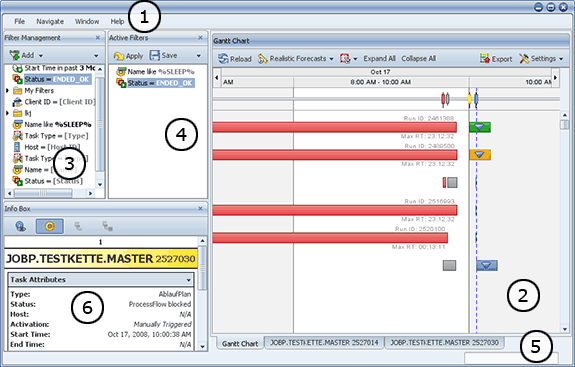Click the Filter Management vertical scrollbar
The height and width of the screenshot is (367, 575).
click(x=100, y=125)
